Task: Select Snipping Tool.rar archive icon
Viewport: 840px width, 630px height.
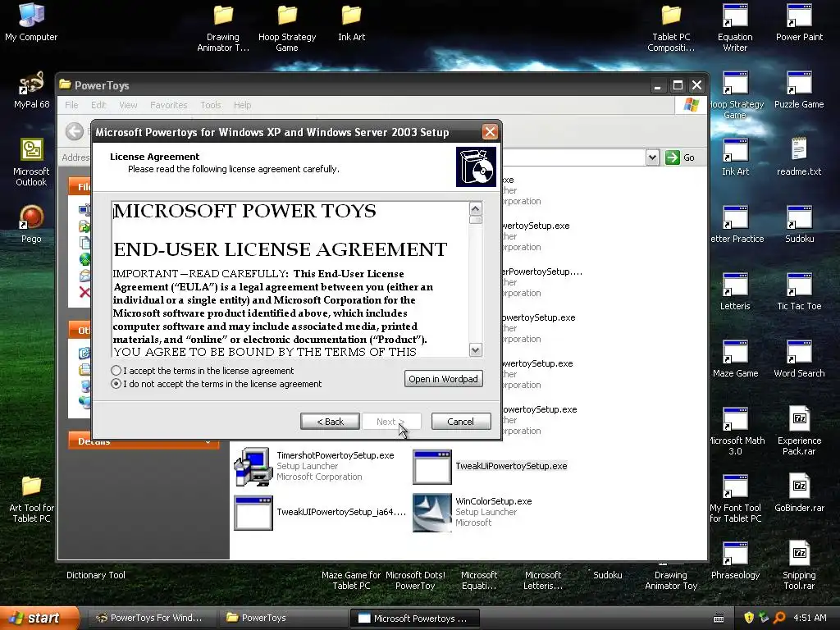Action: click(x=799, y=554)
